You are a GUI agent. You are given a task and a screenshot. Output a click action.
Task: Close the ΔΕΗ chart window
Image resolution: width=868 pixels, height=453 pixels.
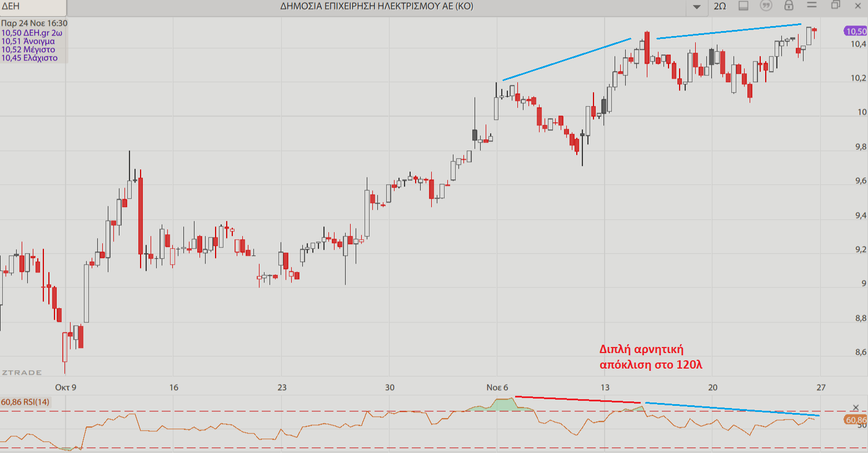click(857, 6)
